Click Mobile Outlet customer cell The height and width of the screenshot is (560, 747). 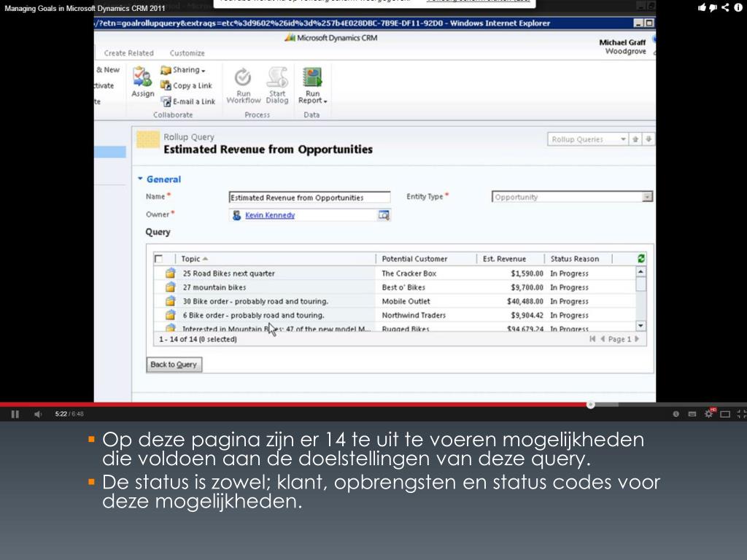[x=406, y=301]
